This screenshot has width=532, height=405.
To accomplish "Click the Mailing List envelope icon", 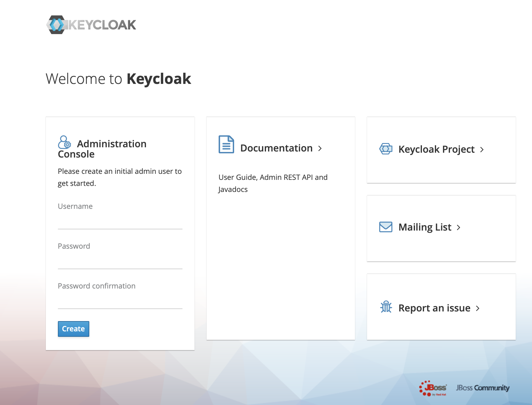I will click(386, 227).
